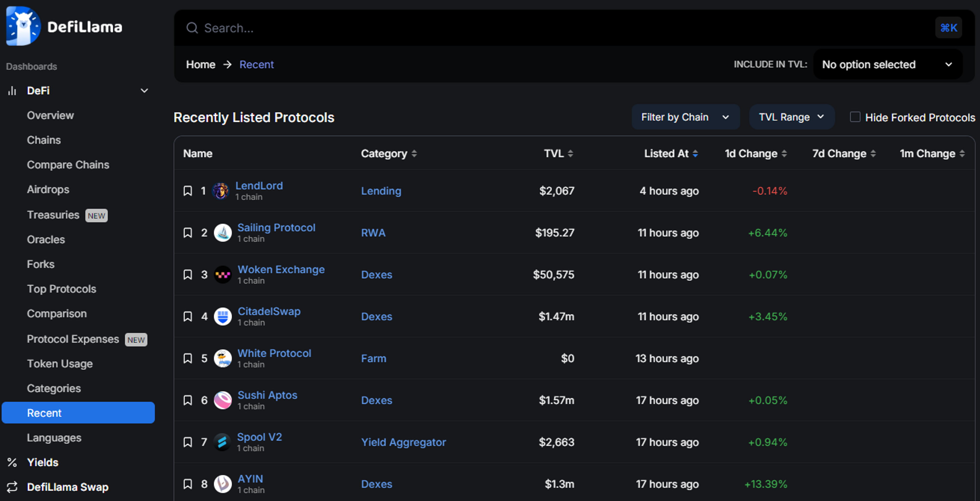Click the CitadelSwap logo icon
This screenshot has width=980, height=501.
pos(223,316)
